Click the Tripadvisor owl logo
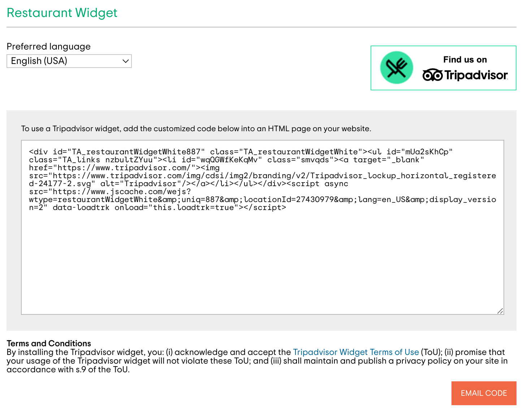 (x=432, y=75)
